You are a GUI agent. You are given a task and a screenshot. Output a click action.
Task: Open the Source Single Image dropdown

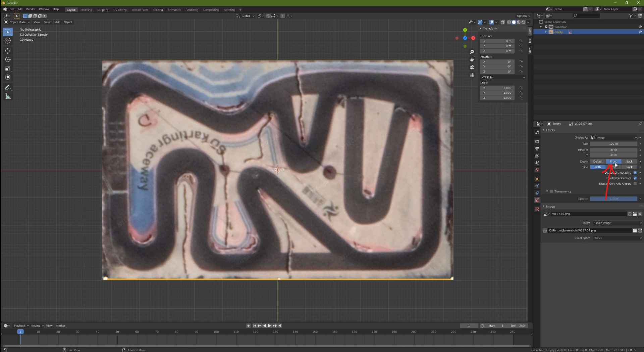coord(618,223)
